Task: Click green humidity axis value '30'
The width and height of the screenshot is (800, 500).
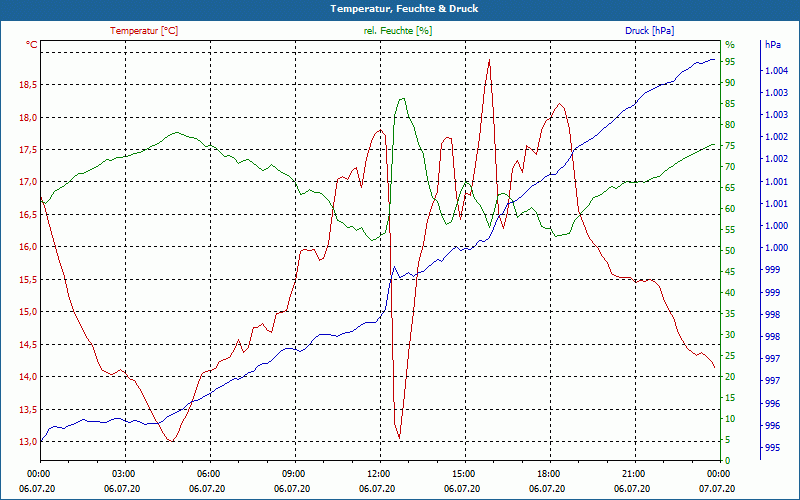Action: click(x=730, y=335)
